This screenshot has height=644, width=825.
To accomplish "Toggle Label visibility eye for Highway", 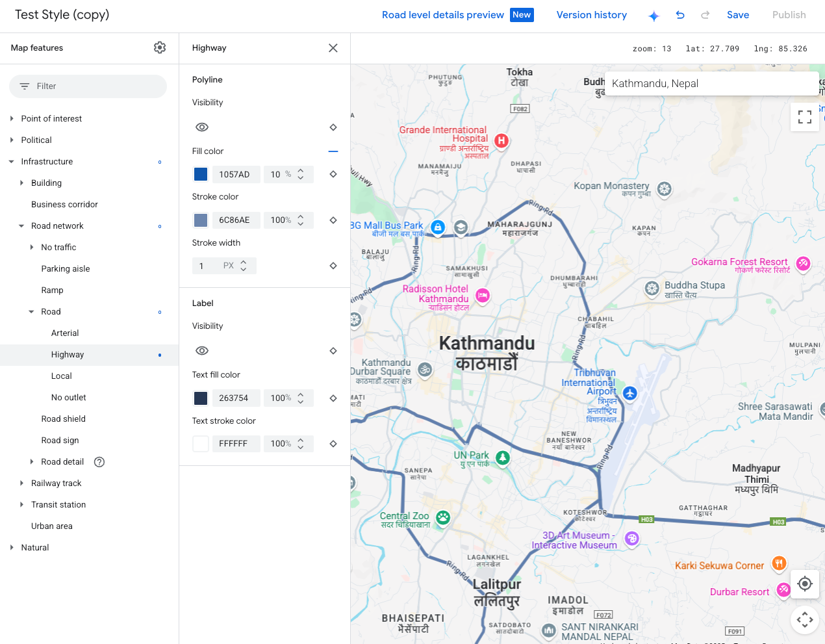I will click(202, 350).
